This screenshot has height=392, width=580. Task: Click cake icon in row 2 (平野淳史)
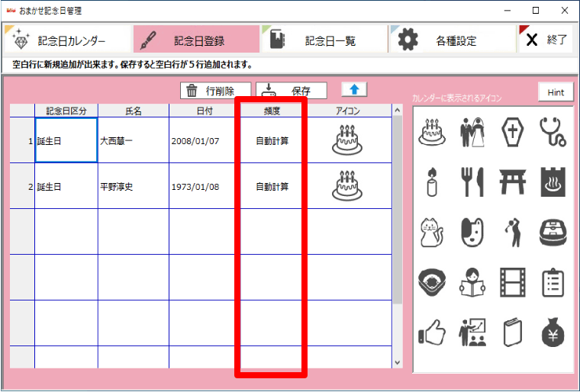pyautogui.click(x=347, y=186)
